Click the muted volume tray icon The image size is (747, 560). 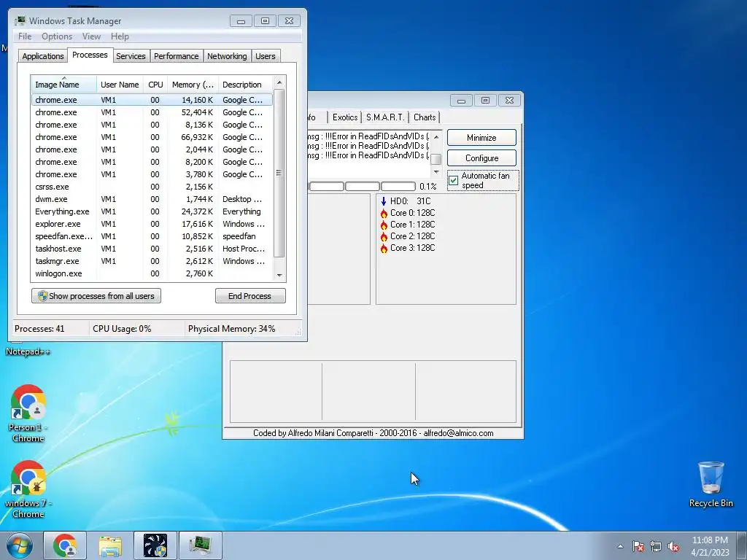coord(673,546)
